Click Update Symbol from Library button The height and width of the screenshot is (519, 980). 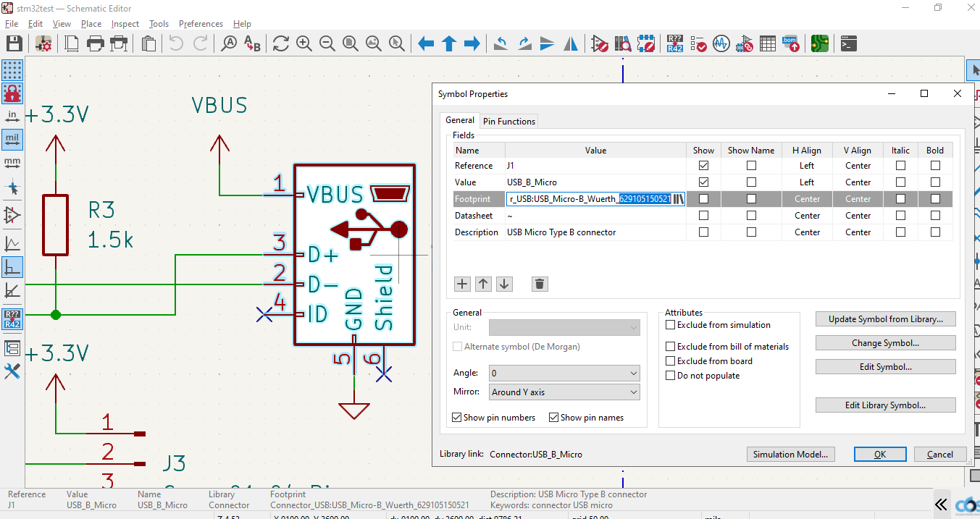click(886, 319)
